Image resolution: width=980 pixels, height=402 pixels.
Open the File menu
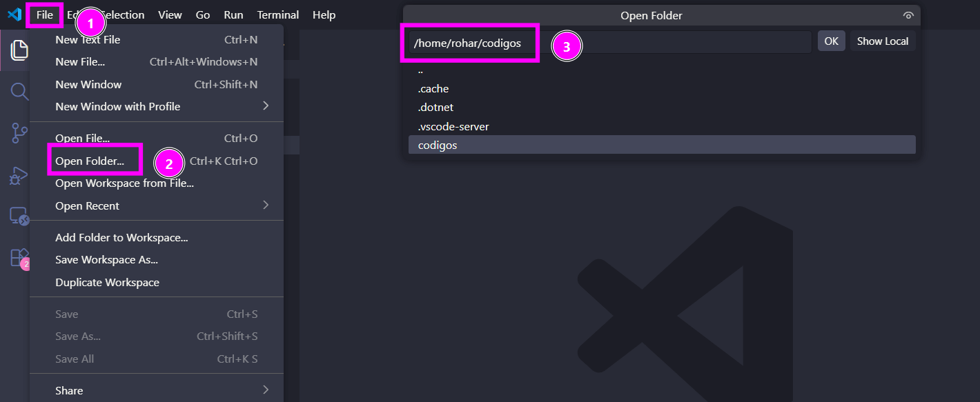click(45, 14)
